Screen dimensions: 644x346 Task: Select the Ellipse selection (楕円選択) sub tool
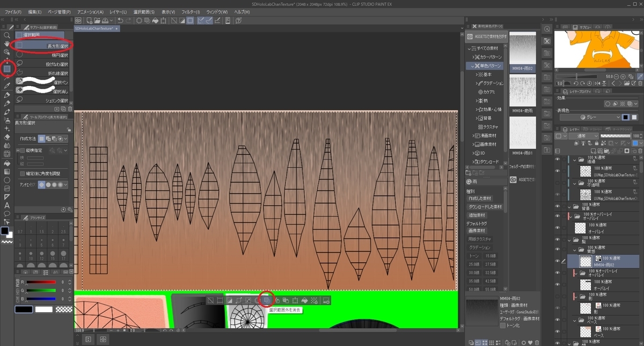pyautogui.click(x=42, y=55)
